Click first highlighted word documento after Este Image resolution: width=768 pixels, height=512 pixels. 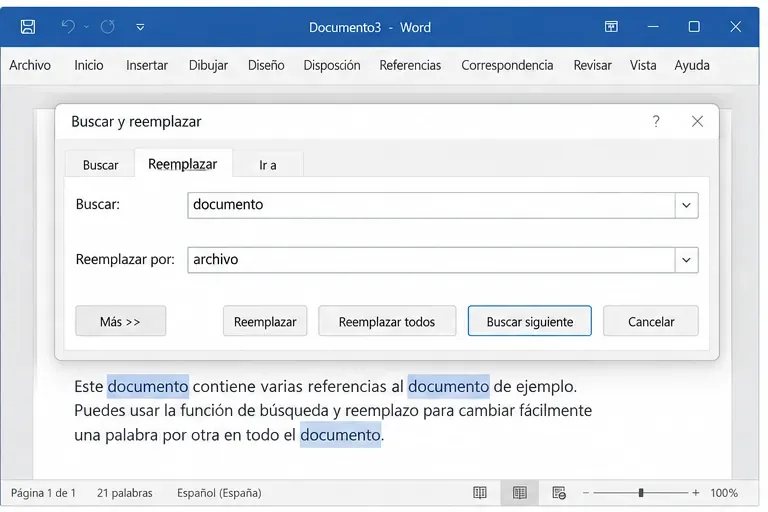pos(148,387)
